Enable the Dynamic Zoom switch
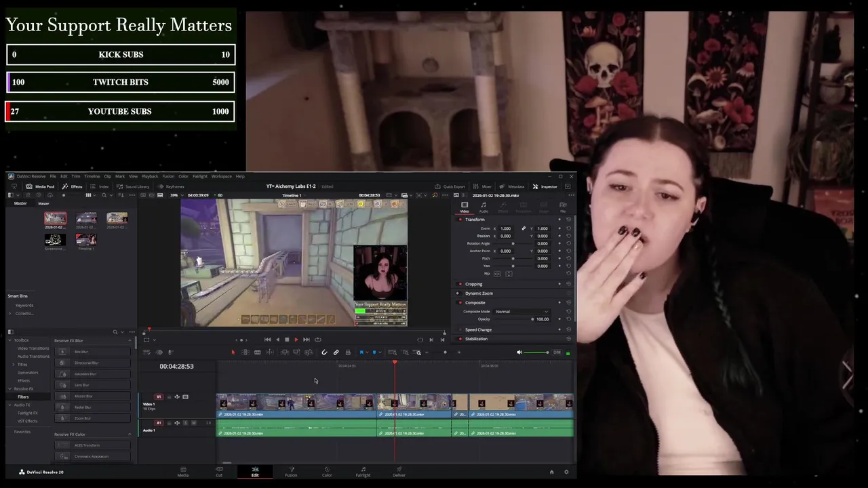This screenshot has width=868, height=488. [x=458, y=293]
